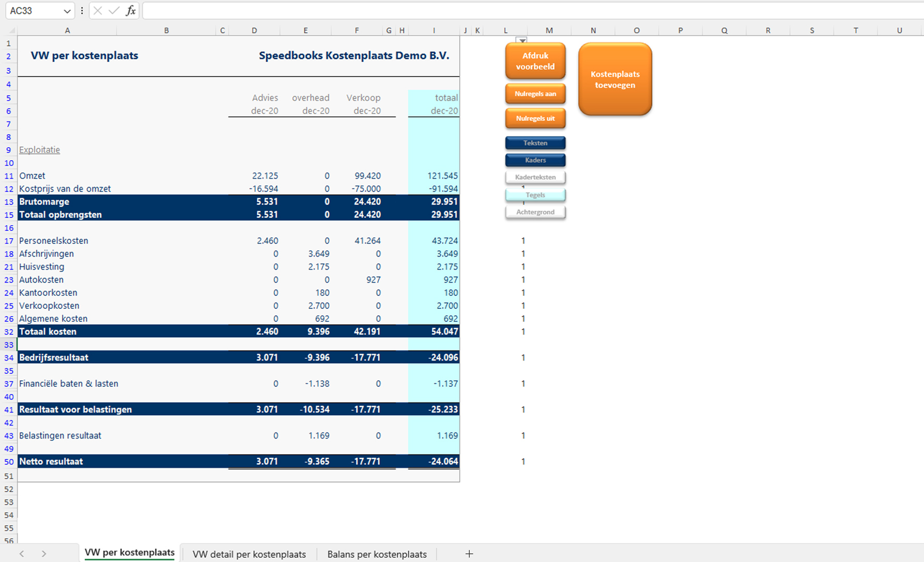Viewport: 924px width, 562px height.
Task: Click the Exploitatie link in the report
Action: pos(39,150)
